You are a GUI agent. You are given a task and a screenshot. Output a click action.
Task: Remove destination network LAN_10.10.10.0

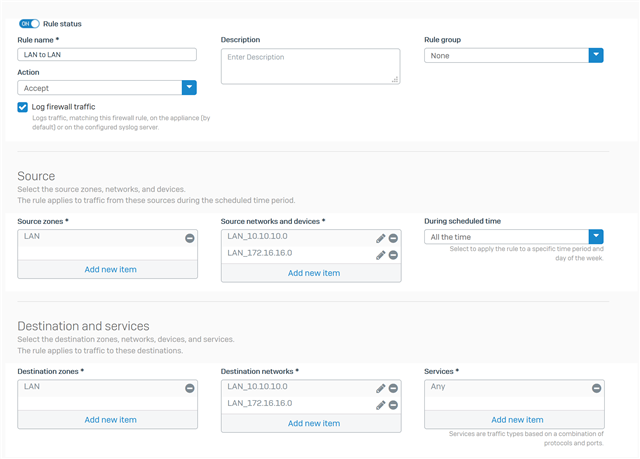pos(393,388)
